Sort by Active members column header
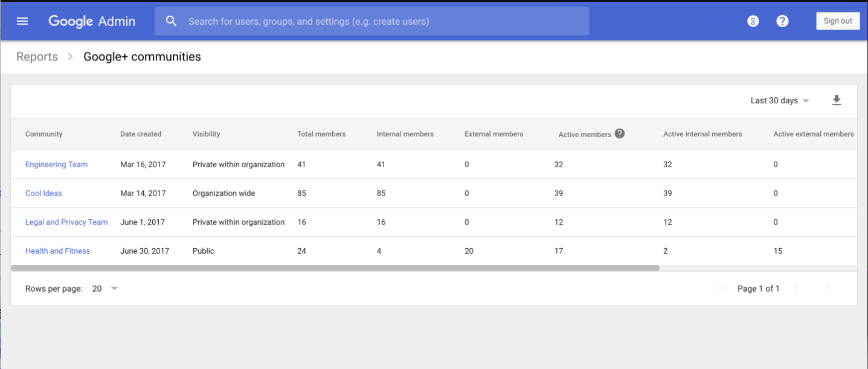This screenshot has height=369, width=868. [585, 135]
